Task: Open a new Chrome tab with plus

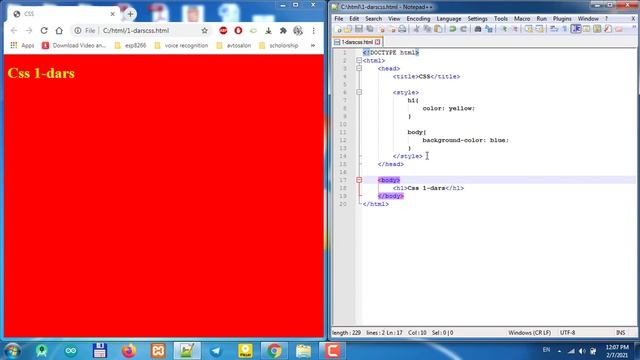Action: (130, 14)
